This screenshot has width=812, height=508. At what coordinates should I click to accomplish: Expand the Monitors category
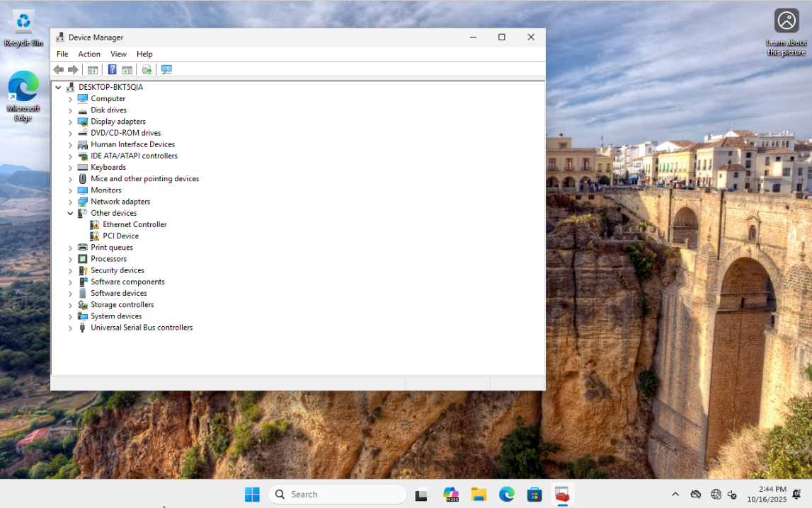70,190
